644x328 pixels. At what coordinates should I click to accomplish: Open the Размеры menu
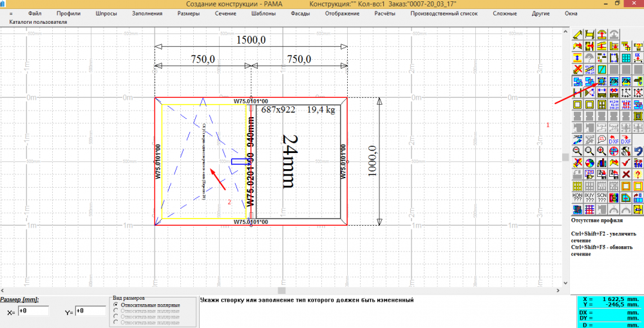[189, 13]
